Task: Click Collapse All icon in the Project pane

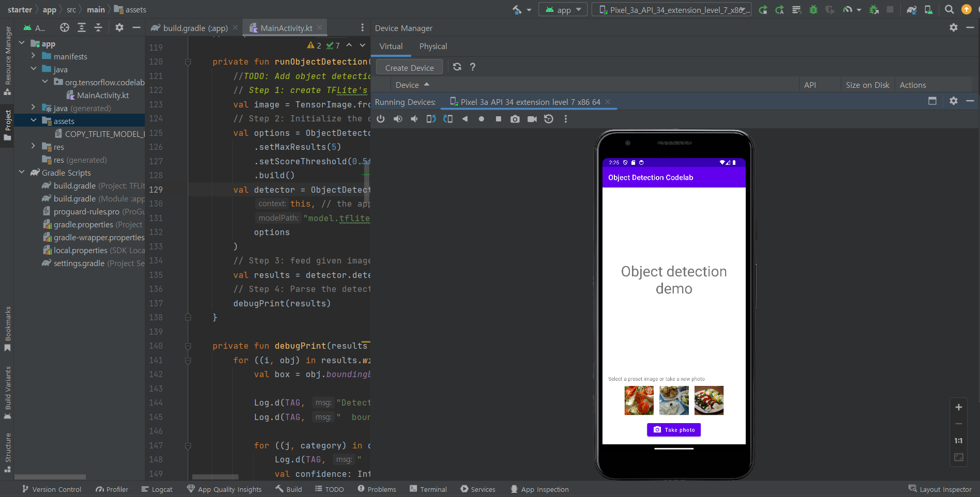Action: pyautogui.click(x=98, y=28)
